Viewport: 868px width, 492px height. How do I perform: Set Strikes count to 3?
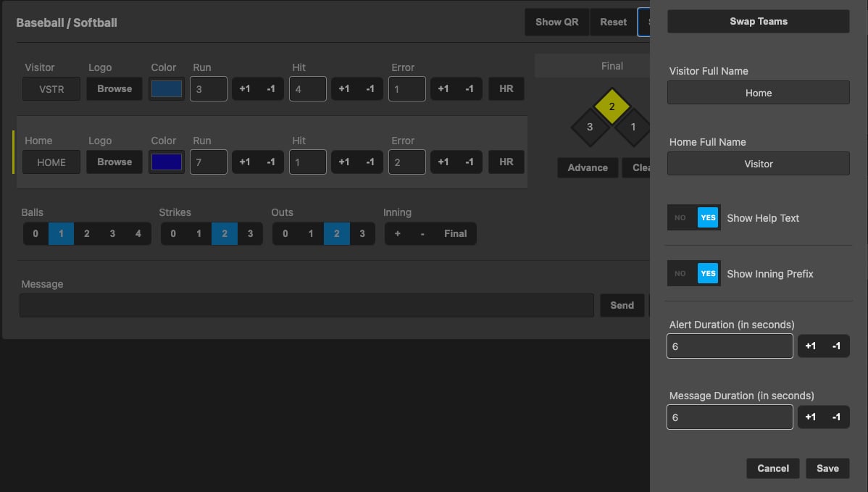(250, 233)
